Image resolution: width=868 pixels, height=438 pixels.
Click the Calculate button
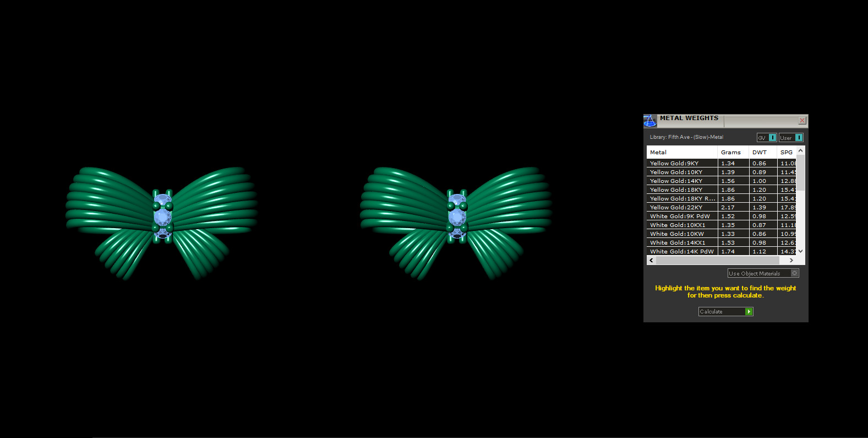point(725,312)
